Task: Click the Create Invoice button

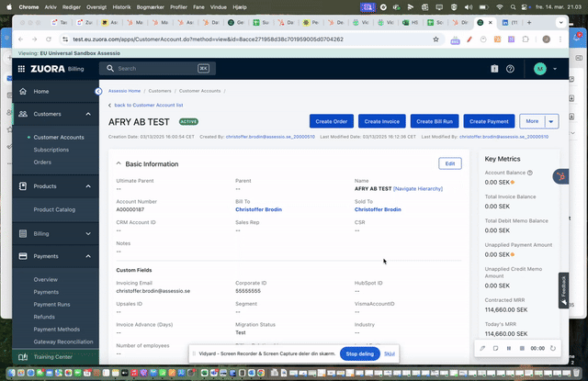Action: tap(382, 121)
